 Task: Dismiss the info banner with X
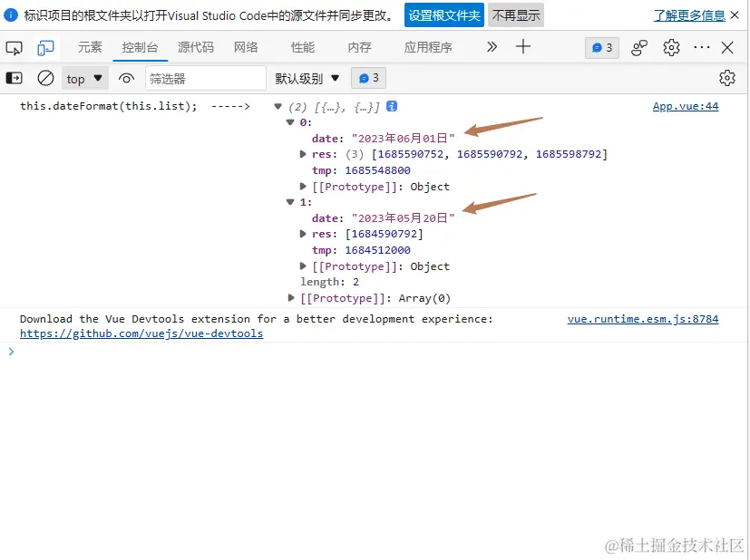735,15
